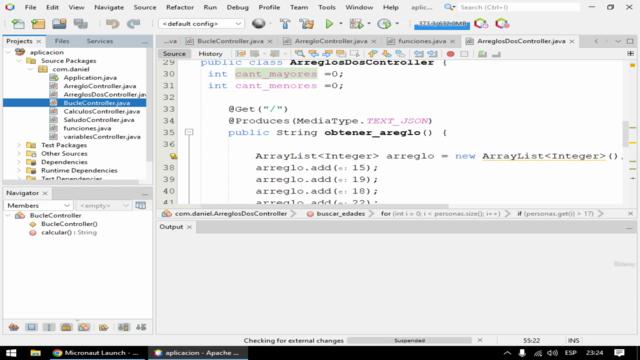Viewport: 640px width, 360px height.
Task: Toggle Fully Qualified Names in Navigator
Action: click(104, 327)
